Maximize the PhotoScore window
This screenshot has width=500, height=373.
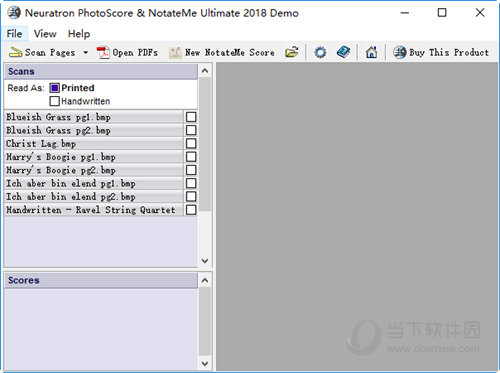coord(442,13)
